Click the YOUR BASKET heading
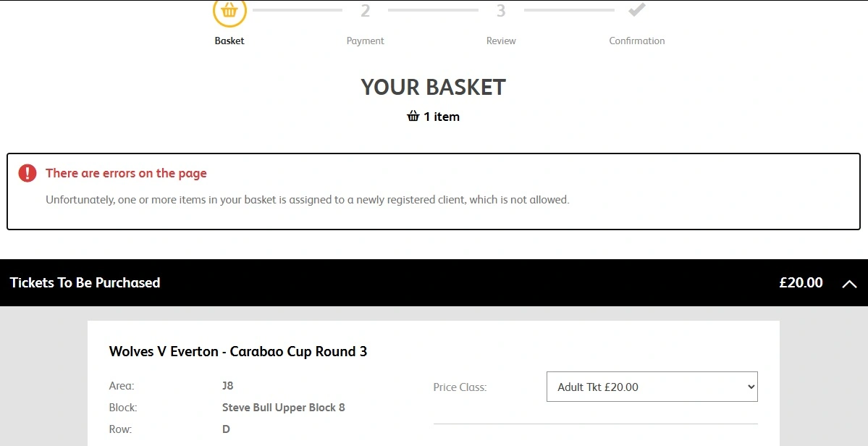868x446 pixels. [433, 87]
